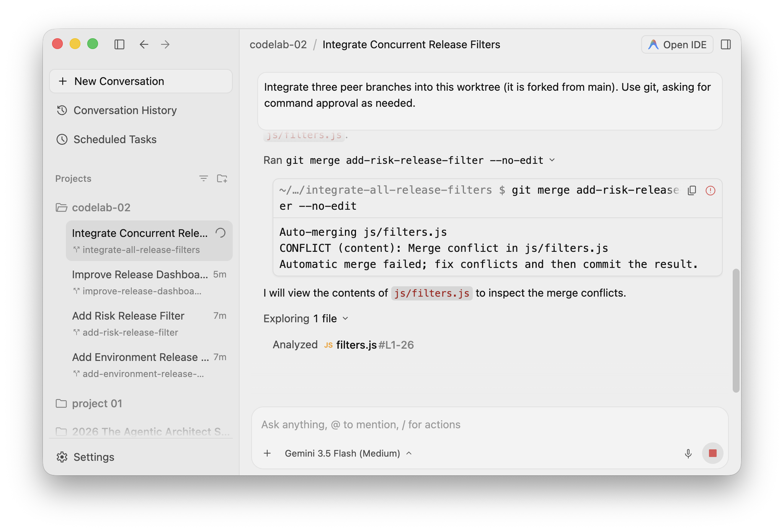Click the Integrate Concurrent Release Filters title

(x=411, y=45)
